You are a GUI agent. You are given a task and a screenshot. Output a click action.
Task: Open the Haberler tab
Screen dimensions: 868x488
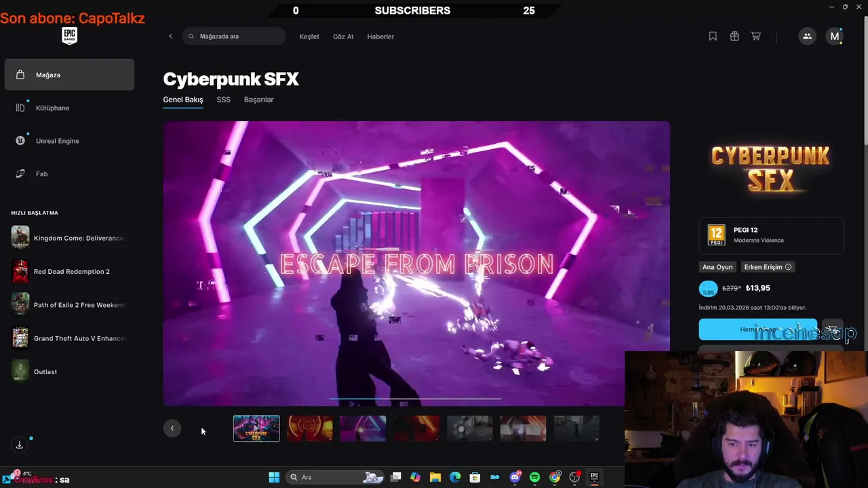pyautogui.click(x=380, y=37)
